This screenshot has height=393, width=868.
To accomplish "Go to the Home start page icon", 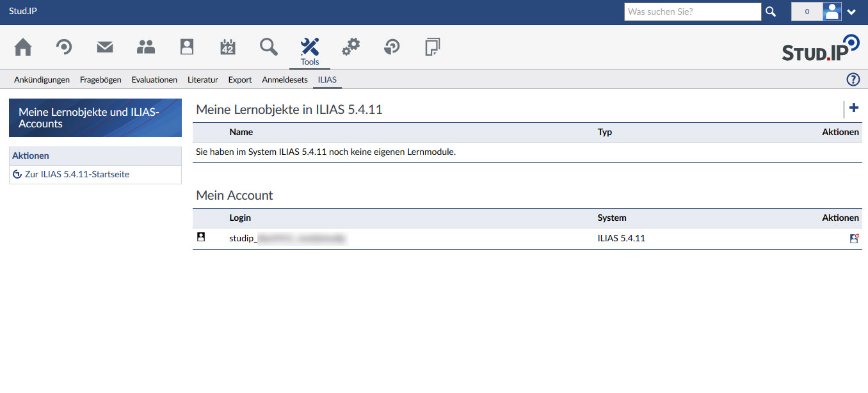I will click(x=23, y=47).
